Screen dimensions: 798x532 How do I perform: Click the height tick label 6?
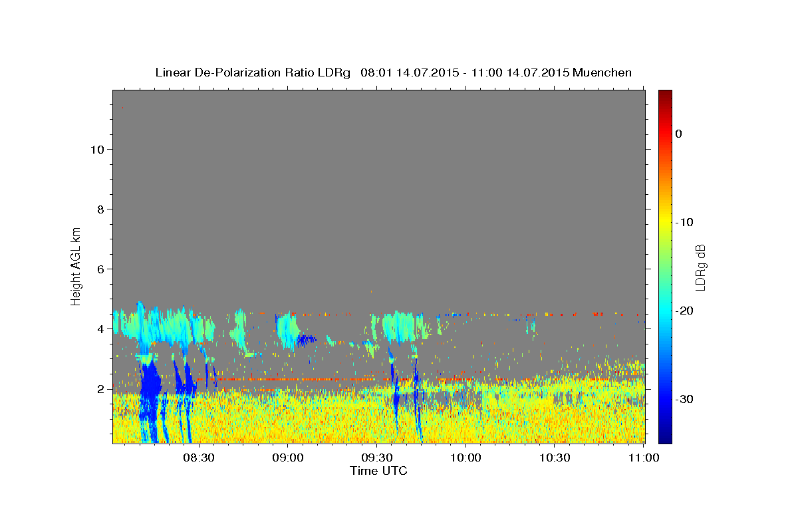tap(101, 269)
